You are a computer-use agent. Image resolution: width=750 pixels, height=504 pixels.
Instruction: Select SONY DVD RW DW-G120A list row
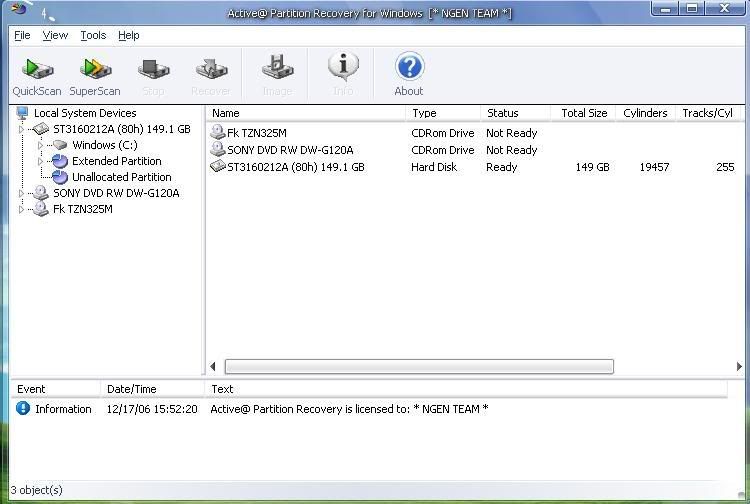coord(474,150)
